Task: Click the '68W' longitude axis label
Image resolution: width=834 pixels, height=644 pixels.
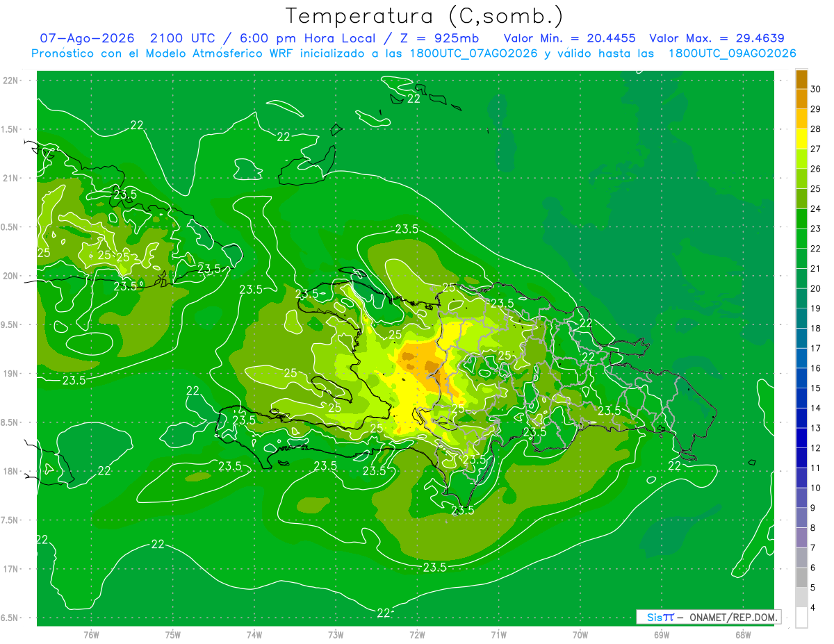Action: (743, 635)
